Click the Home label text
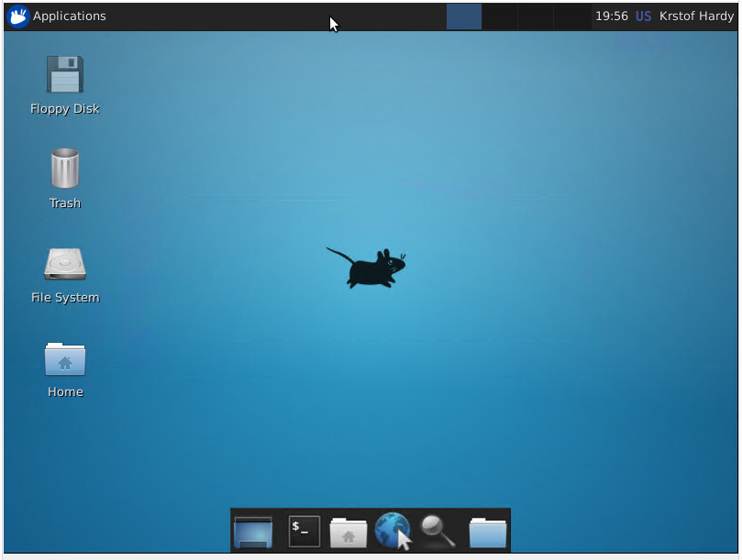742x560 pixels. [65, 392]
